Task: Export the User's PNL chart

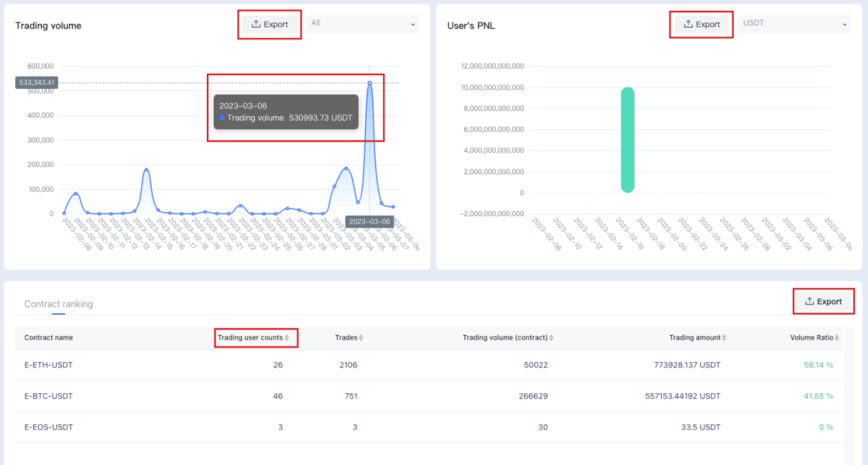Action: (702, 24)
